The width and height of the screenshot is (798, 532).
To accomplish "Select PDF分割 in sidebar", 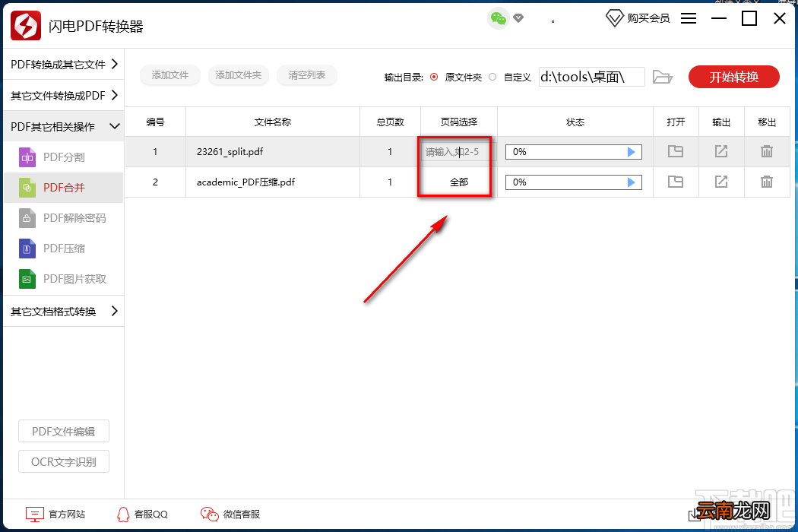I will pyautogui.click(x=64, y=157).
